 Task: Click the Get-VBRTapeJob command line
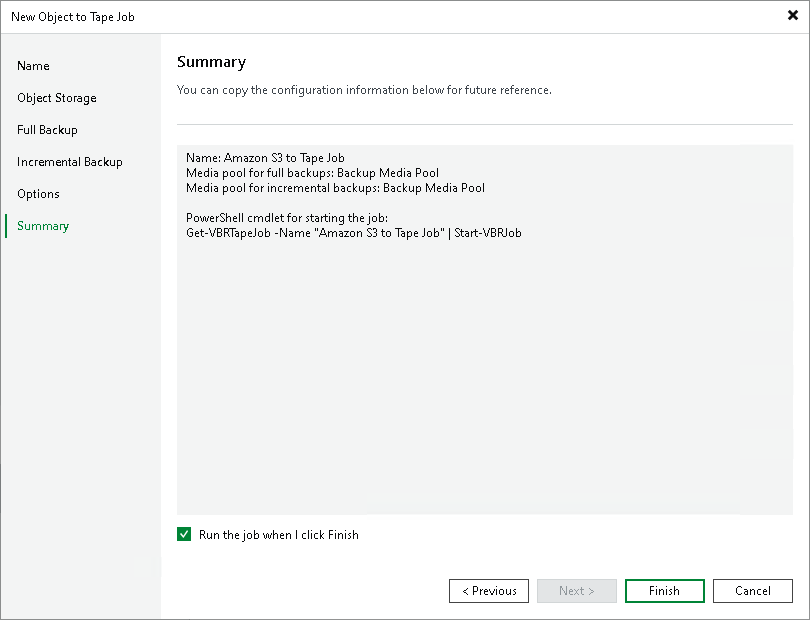click(354, 232)
